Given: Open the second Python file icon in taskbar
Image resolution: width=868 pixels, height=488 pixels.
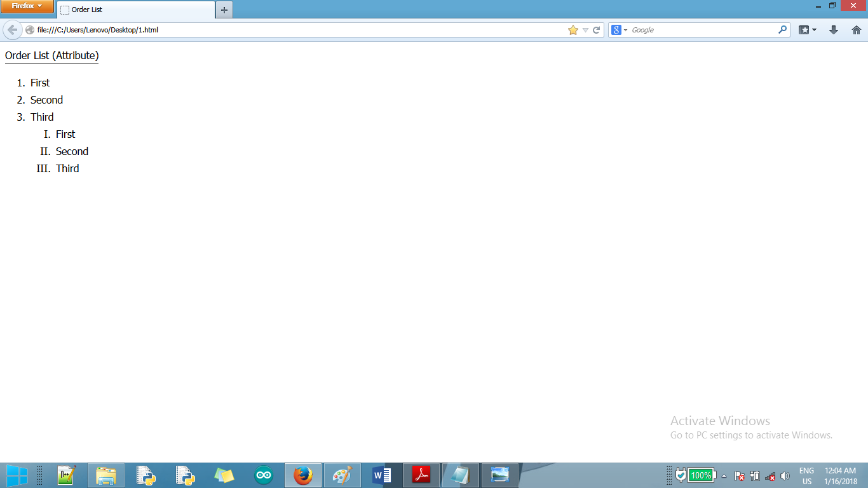Looking at the screenshot, I should [185, 475].
